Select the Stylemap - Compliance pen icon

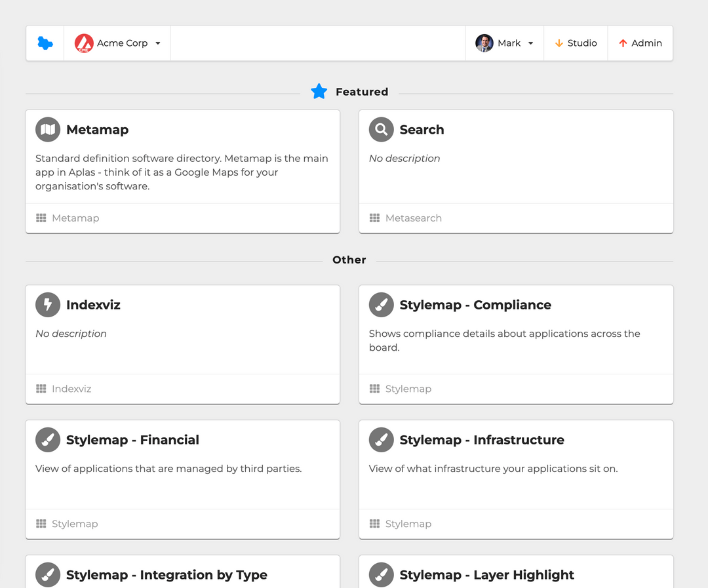[381, 304]
